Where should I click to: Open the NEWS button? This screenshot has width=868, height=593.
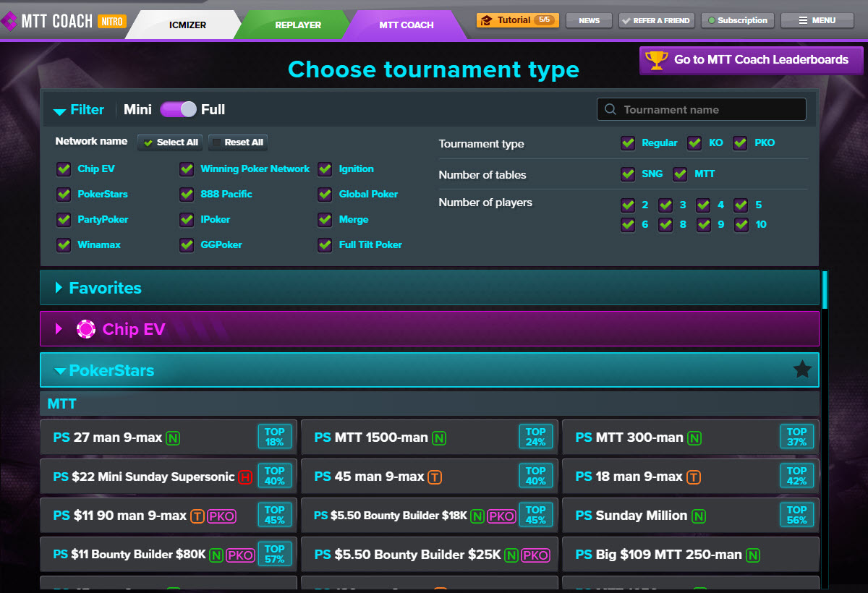[590, 20]
